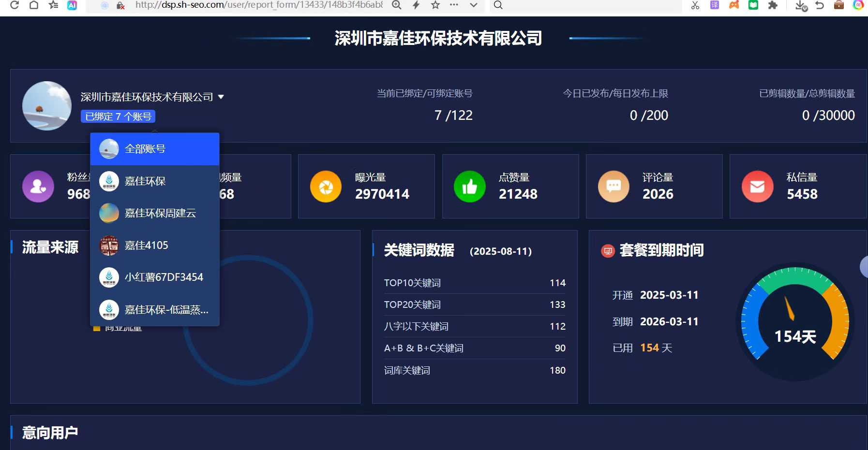The width and height of the screenshot is (868, 450).
Task: Click the company profile avatar image
Action: (x=47, y=106)
